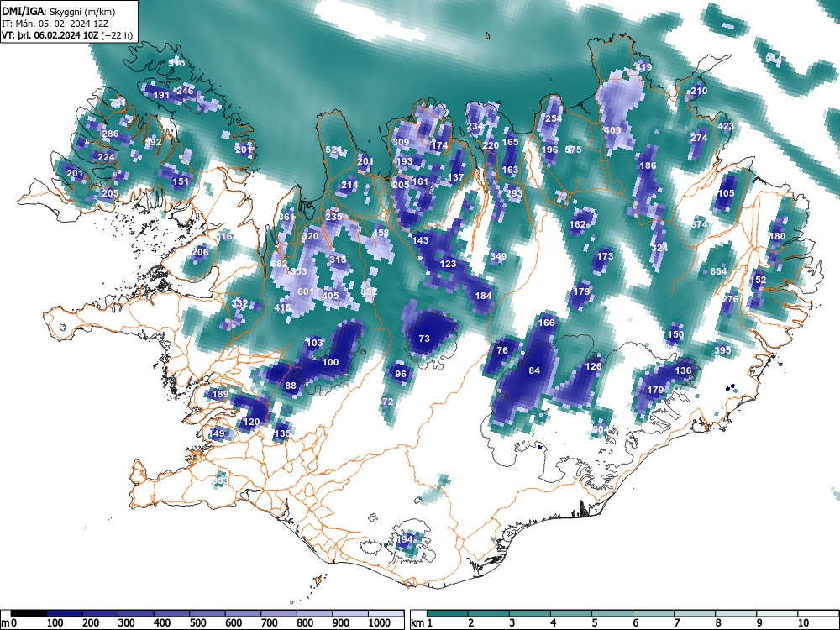Viewport: 840px width, 630px height.
Task: Select the map value 349
Action: pos(498,256)
